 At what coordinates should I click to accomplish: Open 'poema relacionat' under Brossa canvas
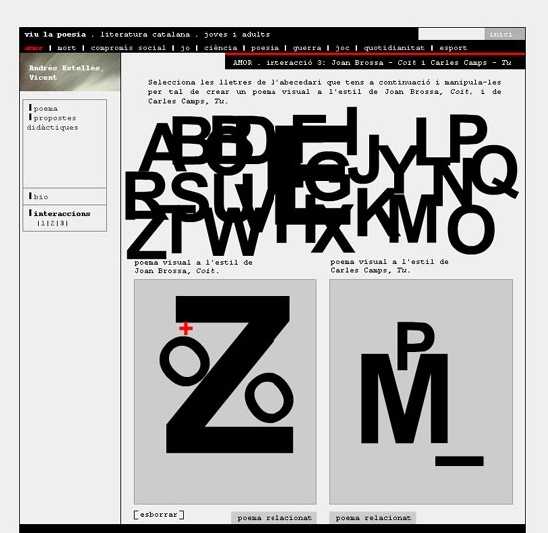(x=274, y=518)
